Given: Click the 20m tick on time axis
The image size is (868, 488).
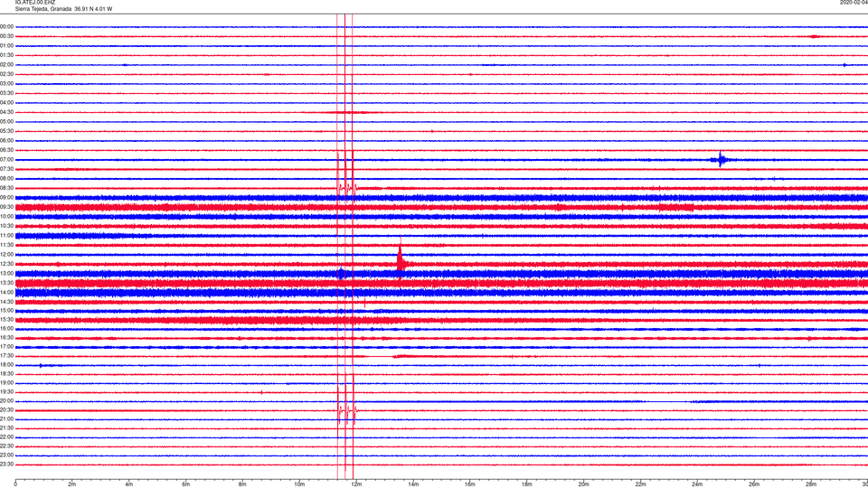Looking at the screenshot, I should (583, 484).
